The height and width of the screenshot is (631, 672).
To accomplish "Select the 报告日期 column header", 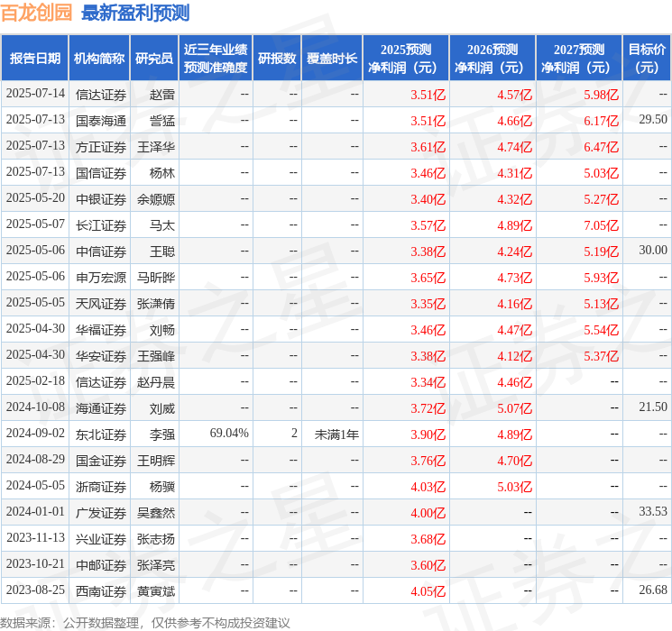I will pyautogui.click(x=34, y=59).
